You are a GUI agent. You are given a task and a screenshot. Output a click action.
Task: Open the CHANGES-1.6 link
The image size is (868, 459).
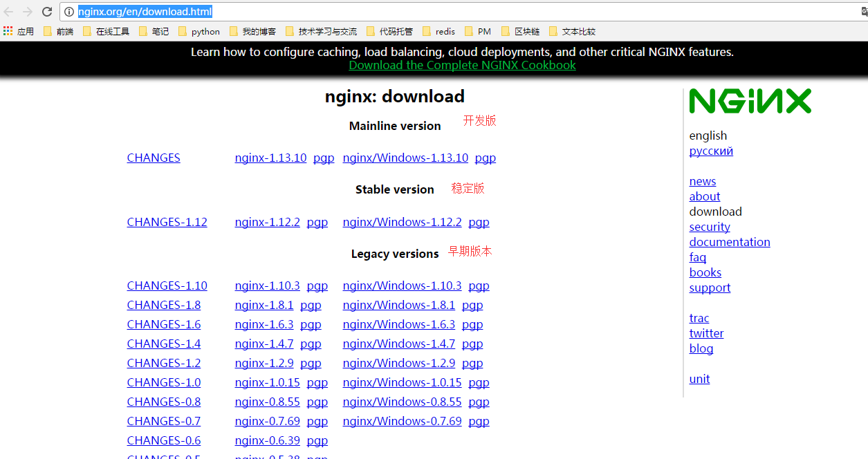click(x=164, y=324)
